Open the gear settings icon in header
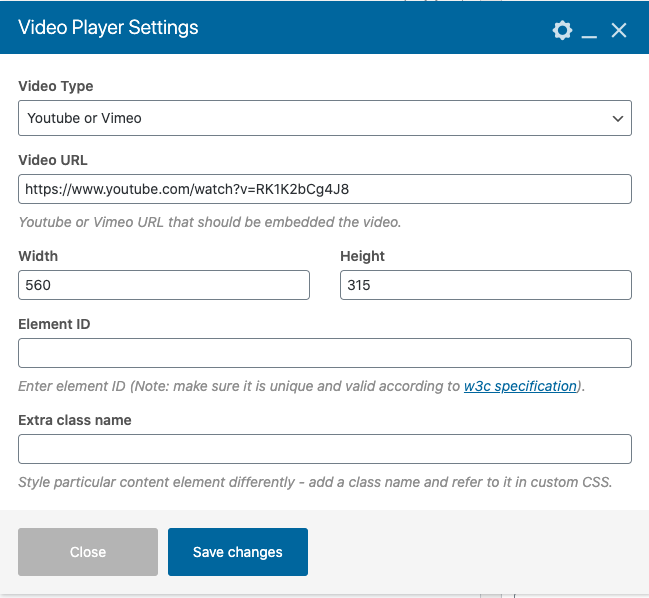Image resolution: width=649 pixels, height=598 pixels. (562, 30)
